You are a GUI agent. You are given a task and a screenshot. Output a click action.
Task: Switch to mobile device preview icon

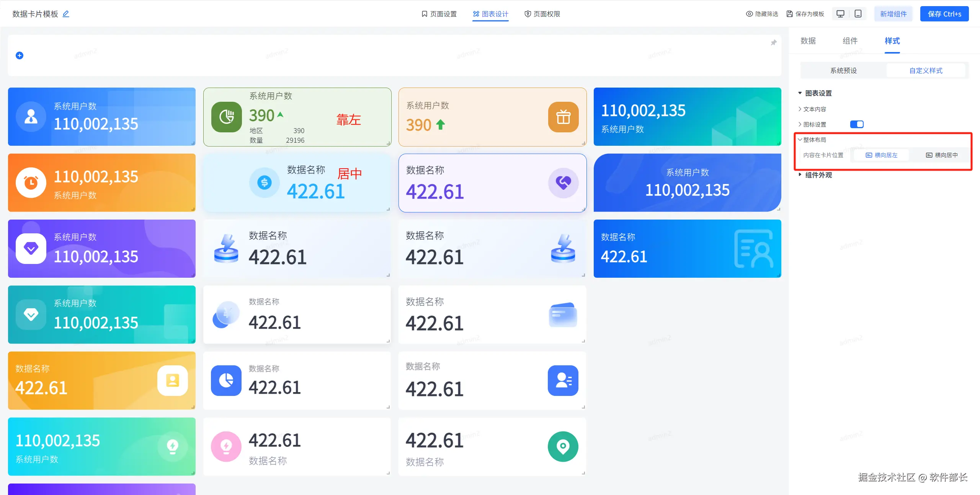pos(858,14)
